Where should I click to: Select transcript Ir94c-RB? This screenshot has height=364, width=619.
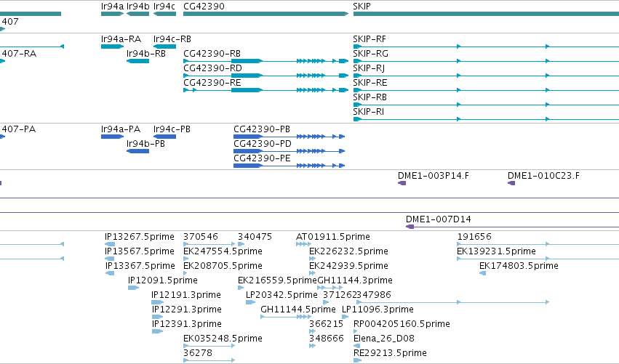pos(164,46)
